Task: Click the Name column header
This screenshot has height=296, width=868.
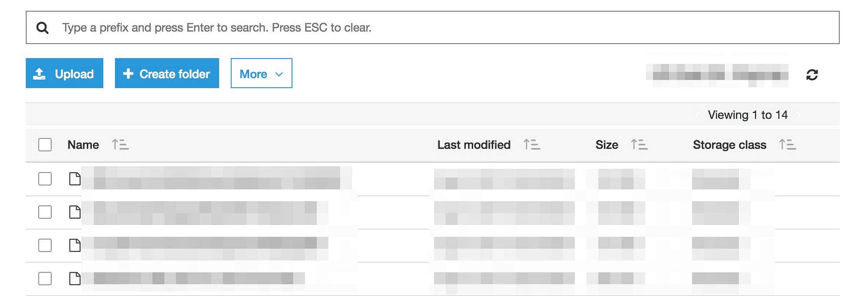Action: pos(83,145)
